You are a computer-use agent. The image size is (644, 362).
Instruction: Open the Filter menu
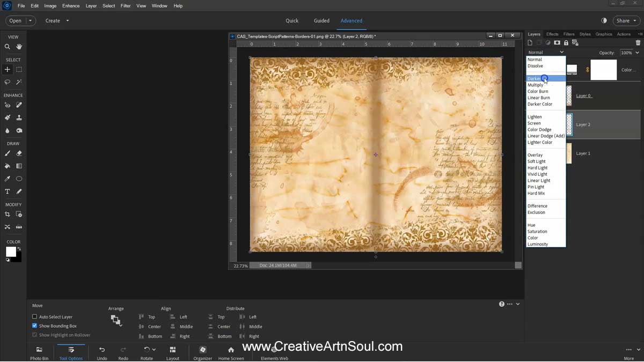point(126,5)
